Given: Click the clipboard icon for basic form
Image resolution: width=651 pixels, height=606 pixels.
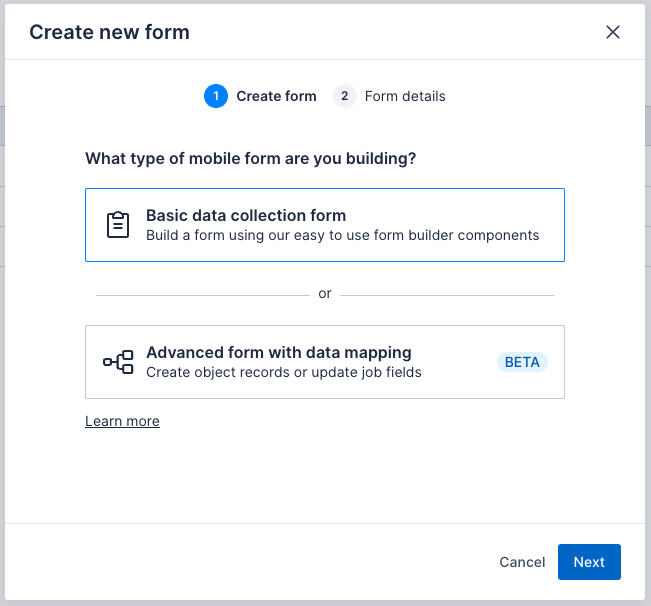Looking at the screenshot, I should (118, 225).
